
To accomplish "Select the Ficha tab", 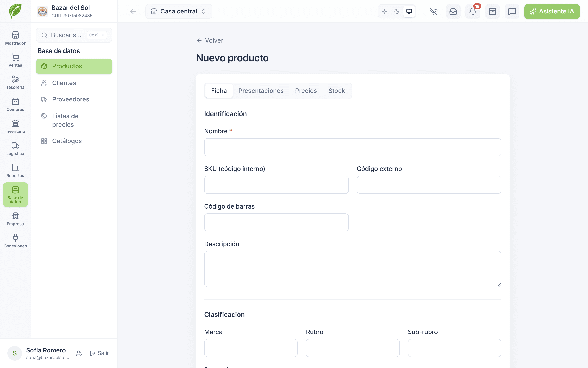I will [x=219, y=91].
